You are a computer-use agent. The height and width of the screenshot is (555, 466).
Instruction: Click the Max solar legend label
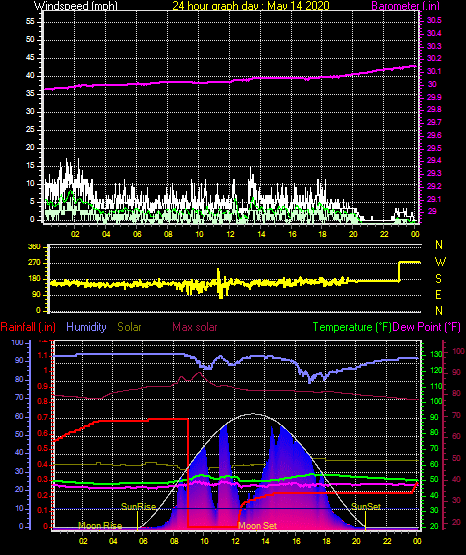coord(195,327)
